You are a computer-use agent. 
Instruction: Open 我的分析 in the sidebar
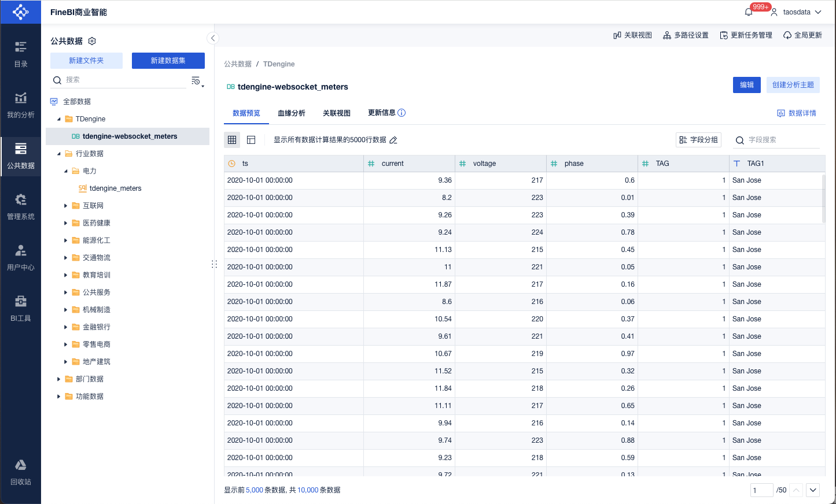20,105
